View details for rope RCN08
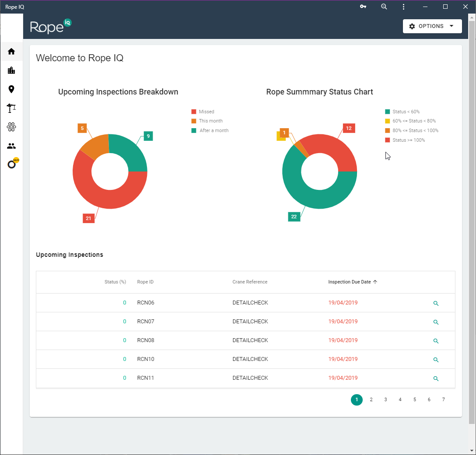The height and width of the screenshot is (455, 476). click(436, 341)
